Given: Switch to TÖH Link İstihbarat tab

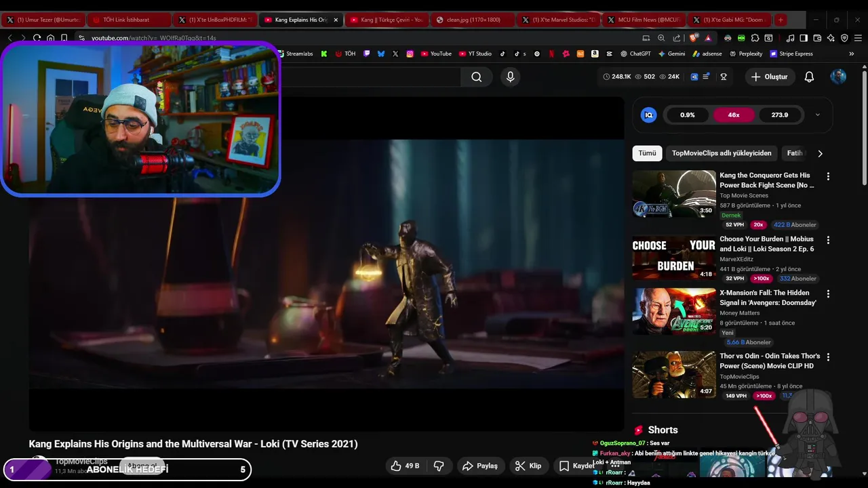Looking at the screenshot, I should (128, 20).
